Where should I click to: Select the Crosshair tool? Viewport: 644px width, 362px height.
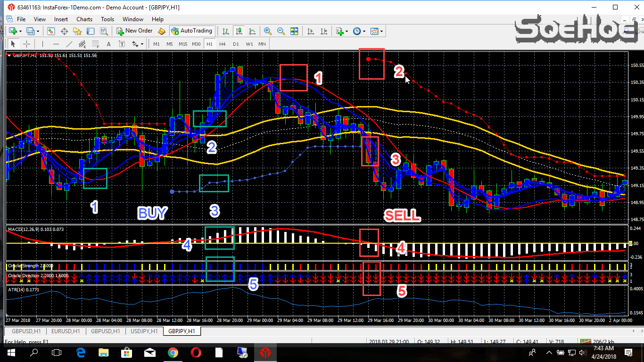pyautogui.click(x=26, y=43)
